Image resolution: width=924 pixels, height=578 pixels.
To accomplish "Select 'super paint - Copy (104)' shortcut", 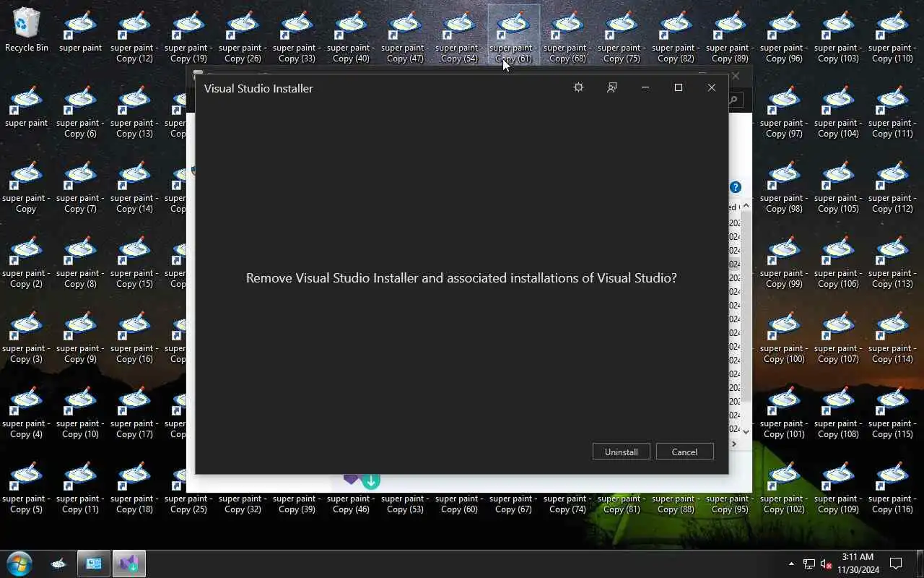I will [838, 111].
